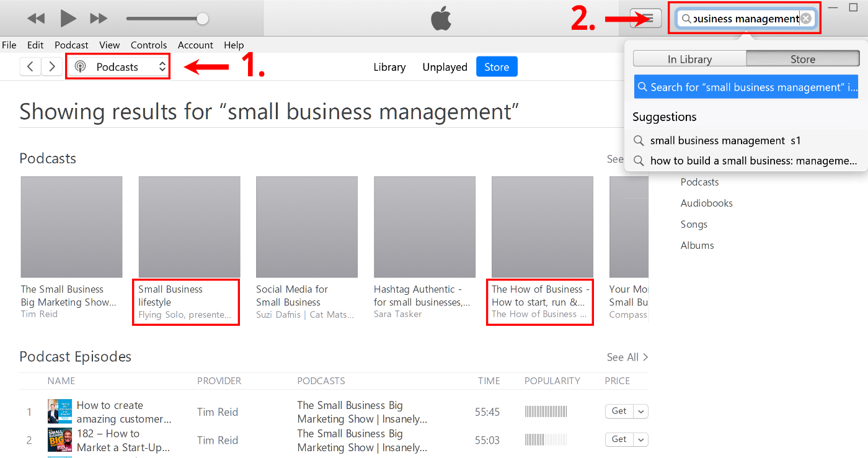Click Social Media for Small Business title
Image resolution: width=868 pixels, height=458 pixels.
click(292, 295)
